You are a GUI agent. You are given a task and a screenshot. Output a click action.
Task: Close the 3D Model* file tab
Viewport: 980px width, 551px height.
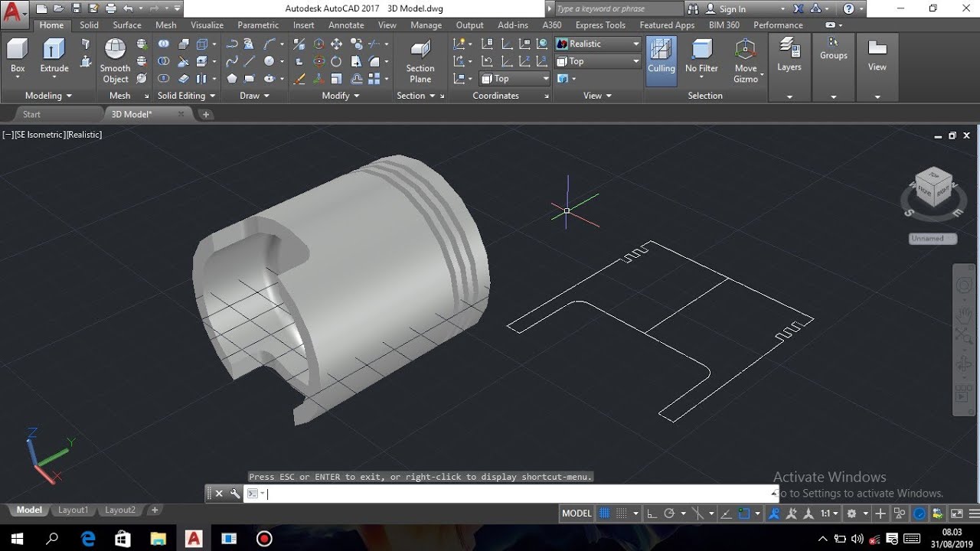[x=181, y=114]
